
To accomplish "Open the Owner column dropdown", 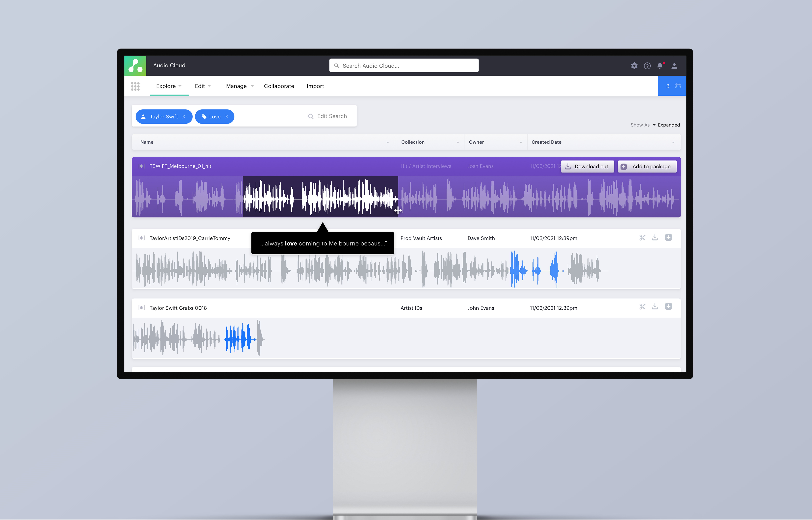I will [x=521, y=142].
